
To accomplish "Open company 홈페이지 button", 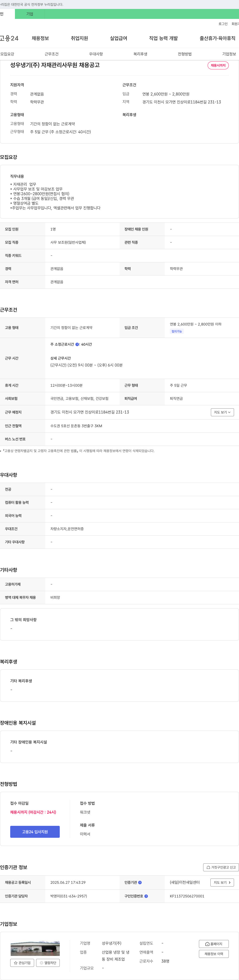I will click(214, 943).
